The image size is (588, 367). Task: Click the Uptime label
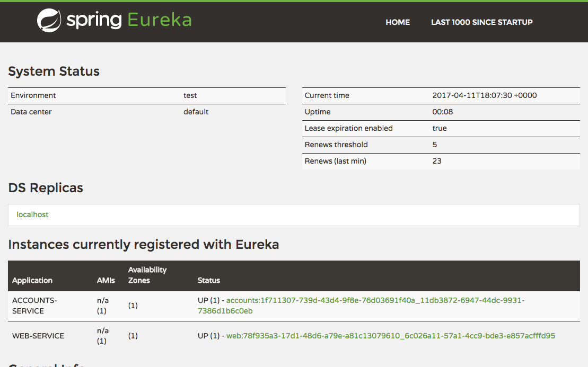tap(317, 112)
